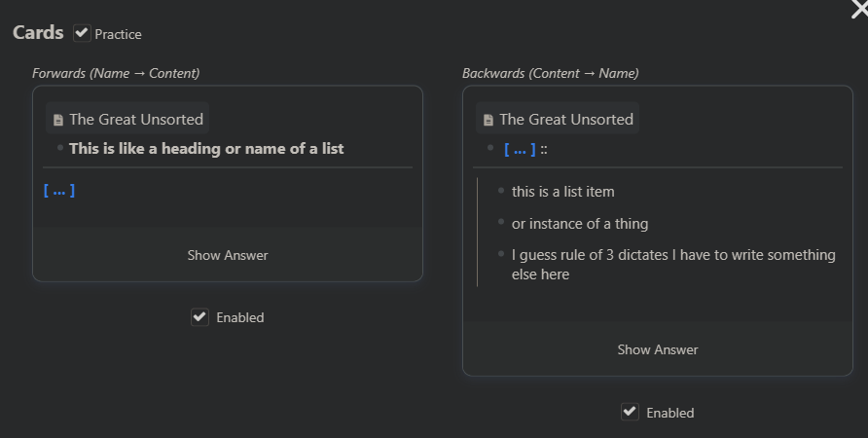
Task: Reveal the hidden [...] name in the Backwards card
Action: (x=657, y=349)
